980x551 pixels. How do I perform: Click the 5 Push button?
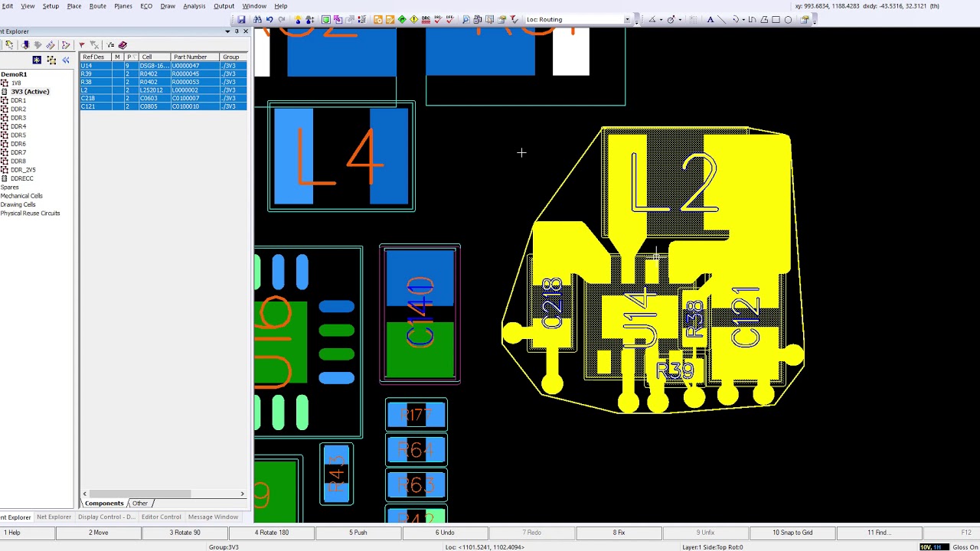(x=358, y=533)
